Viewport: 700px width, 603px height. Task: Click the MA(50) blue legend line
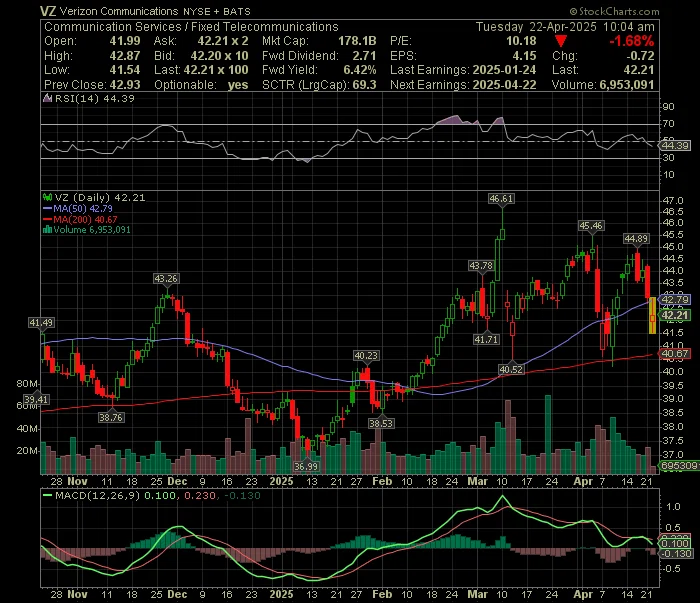point(47,208)
